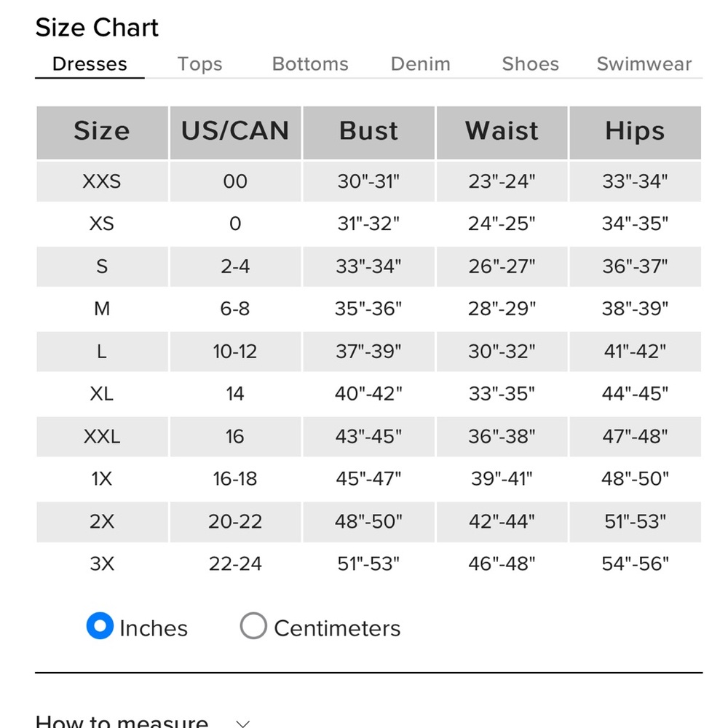The image size is (728, 728).
Task: Click the 3X size row label
Action: [102, 563]
